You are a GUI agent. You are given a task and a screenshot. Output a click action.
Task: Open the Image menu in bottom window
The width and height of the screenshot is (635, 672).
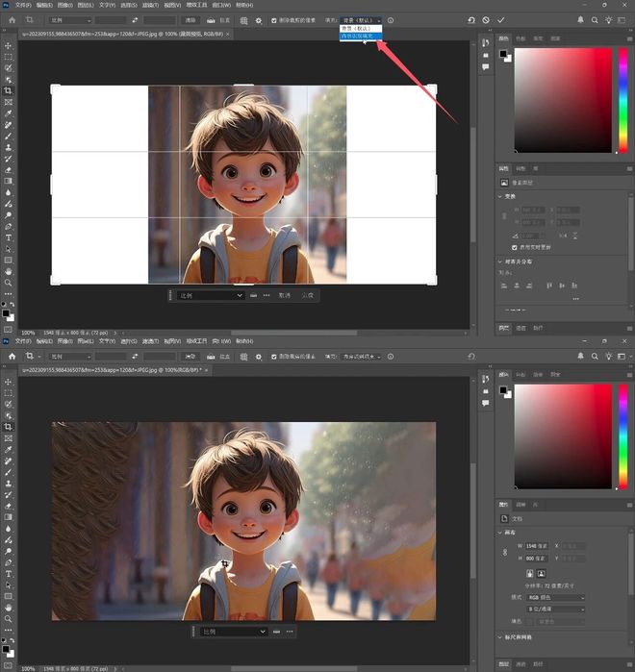tap(65, 341)
